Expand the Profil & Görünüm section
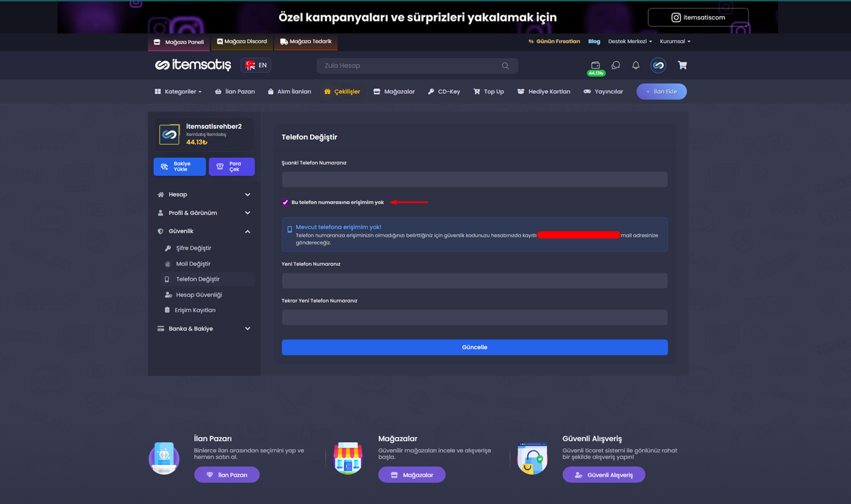The image size is (851, 504). click(x=204, y=213)
